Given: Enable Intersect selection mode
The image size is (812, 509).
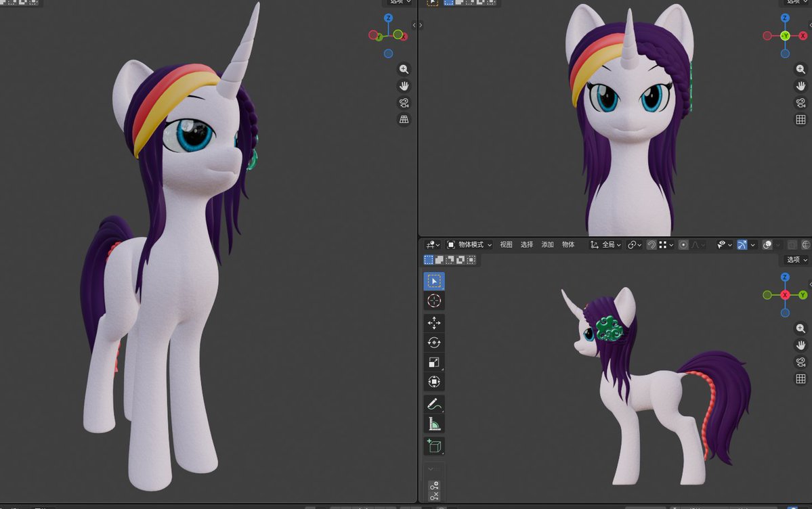Looking at the screenshot, I should pyautogui.click(x=471, y=260).
